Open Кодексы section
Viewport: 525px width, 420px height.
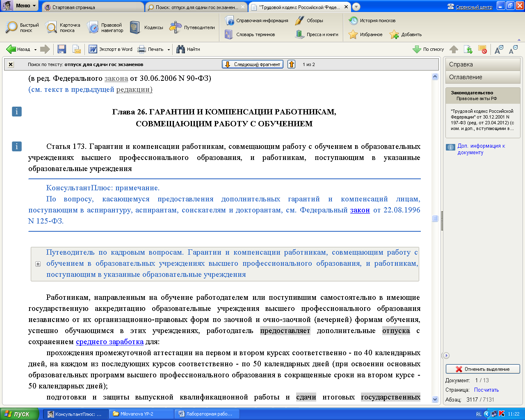[x=146, y=27]
